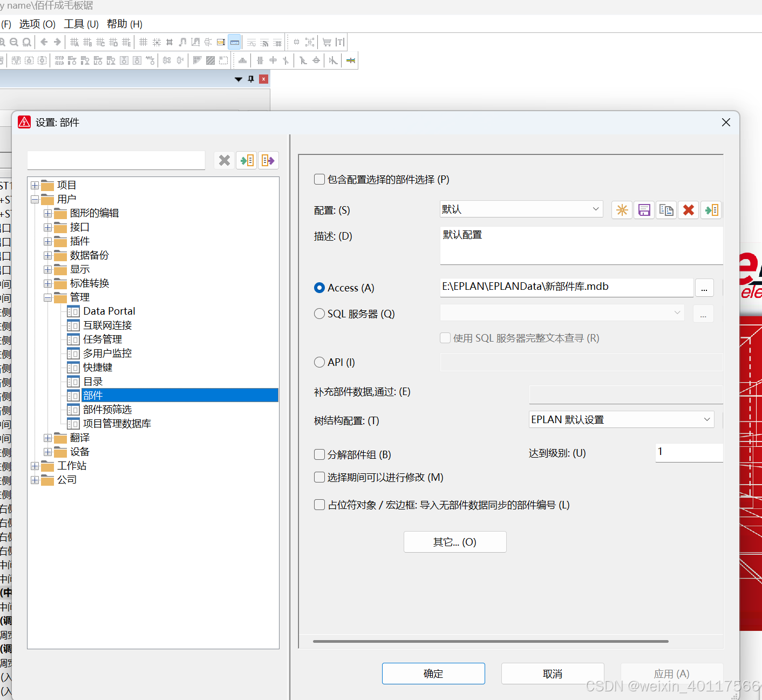Image resolution: width=762 pixels, height=700 pixels.
Task: Click zoom 100% magnifier icon
Action: tap(26, 42)
